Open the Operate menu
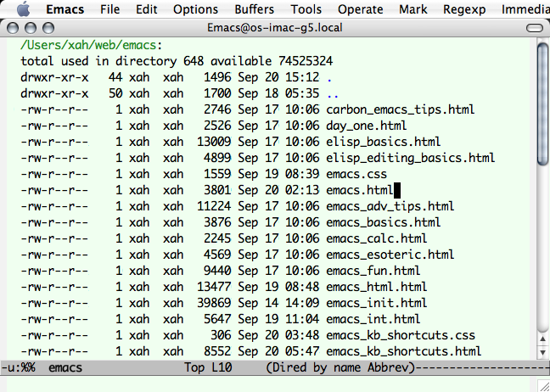550x392 pixels. 360,9
